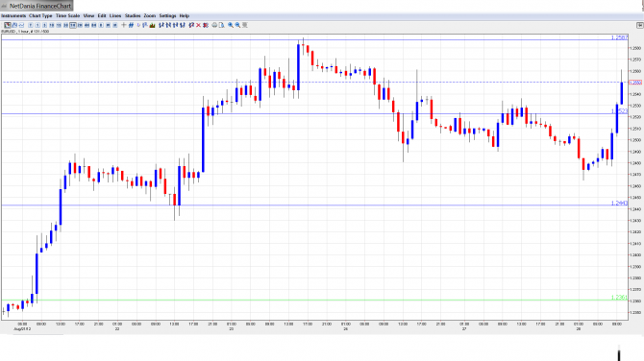Viewport: 644px width, 361px height.
Task: Click the current price tag on axis
Action: tap(635, 83)
